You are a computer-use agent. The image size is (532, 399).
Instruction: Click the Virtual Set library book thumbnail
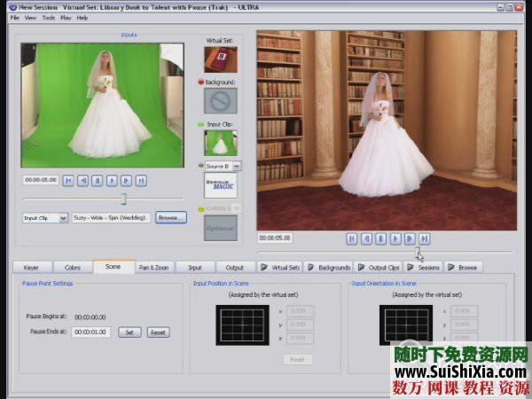pos(221,59)
